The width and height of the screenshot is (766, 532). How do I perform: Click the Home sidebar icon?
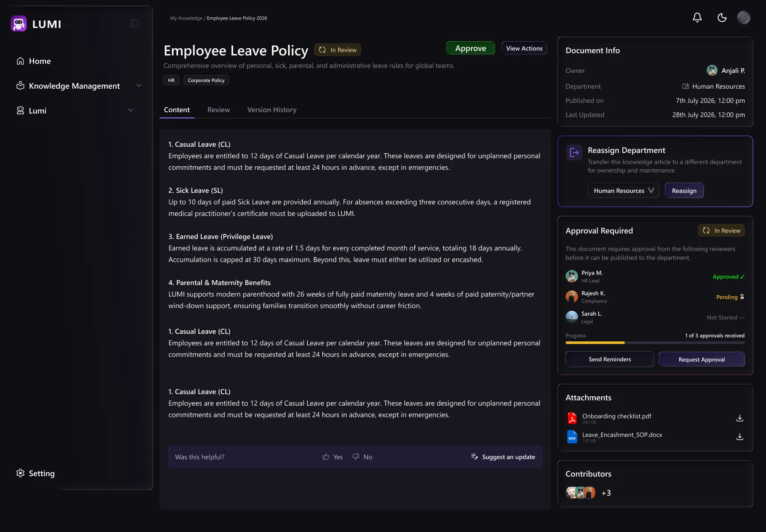[20, 61]
